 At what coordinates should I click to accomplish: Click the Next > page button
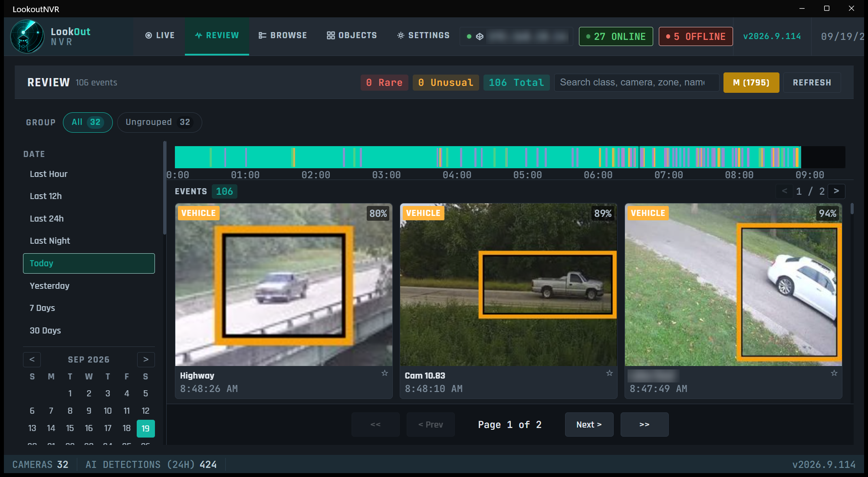coord(589,425)
